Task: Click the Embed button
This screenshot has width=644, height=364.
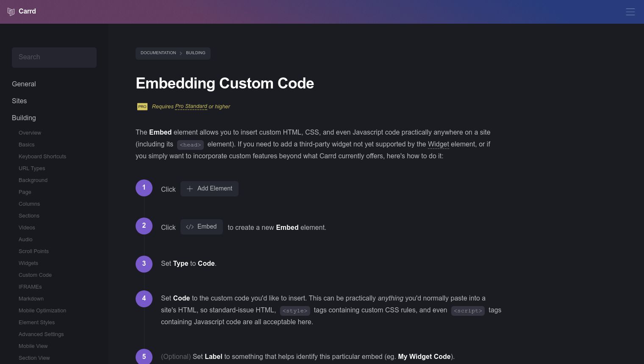Action: pos(202,227)
